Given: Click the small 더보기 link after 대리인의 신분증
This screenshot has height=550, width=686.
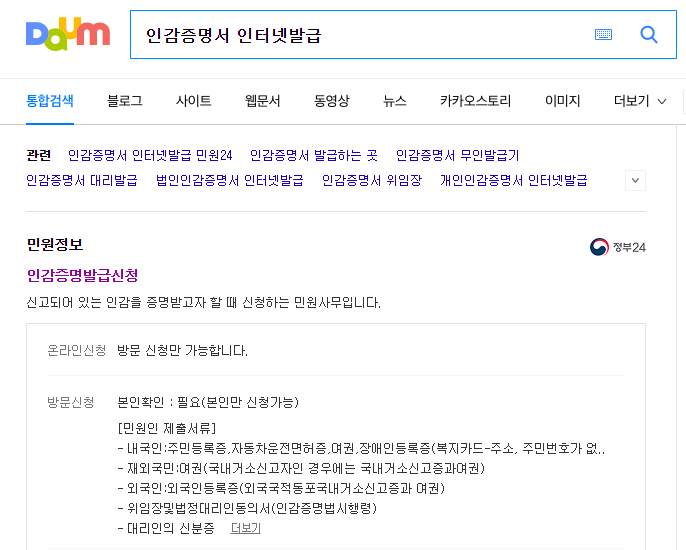Looking at the screenshot, I should coord(245,528).
